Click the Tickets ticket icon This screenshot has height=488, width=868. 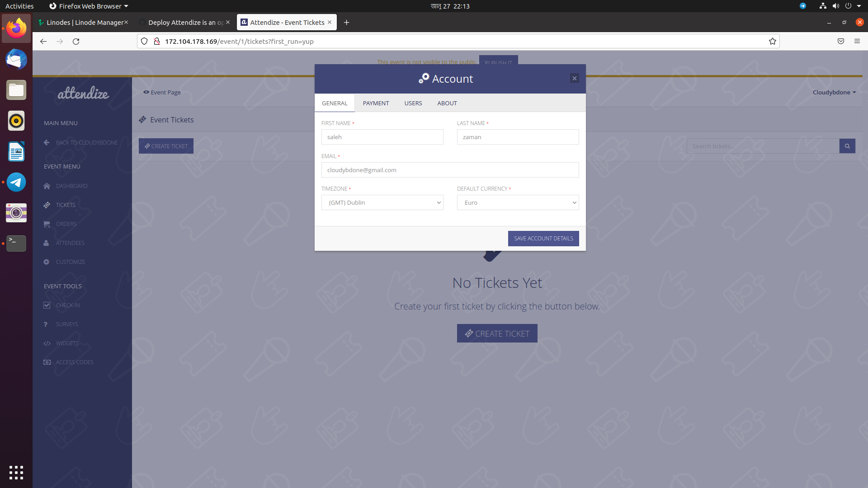coord(47,205)
